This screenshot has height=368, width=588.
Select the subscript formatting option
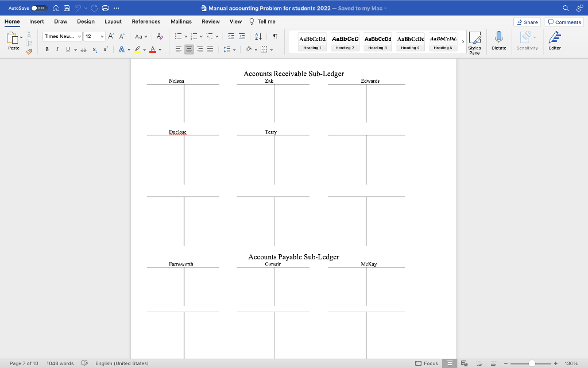pyautogui.click(x=95, y=49)
